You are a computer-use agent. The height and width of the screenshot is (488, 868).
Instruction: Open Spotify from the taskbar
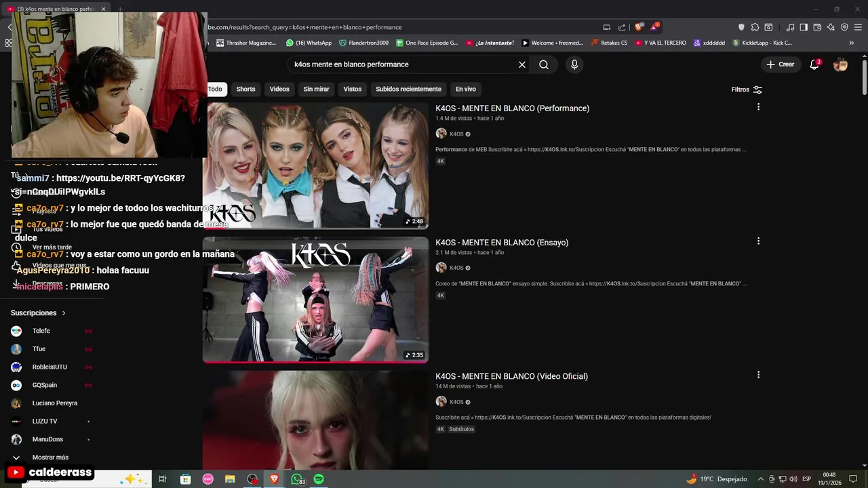319,479
